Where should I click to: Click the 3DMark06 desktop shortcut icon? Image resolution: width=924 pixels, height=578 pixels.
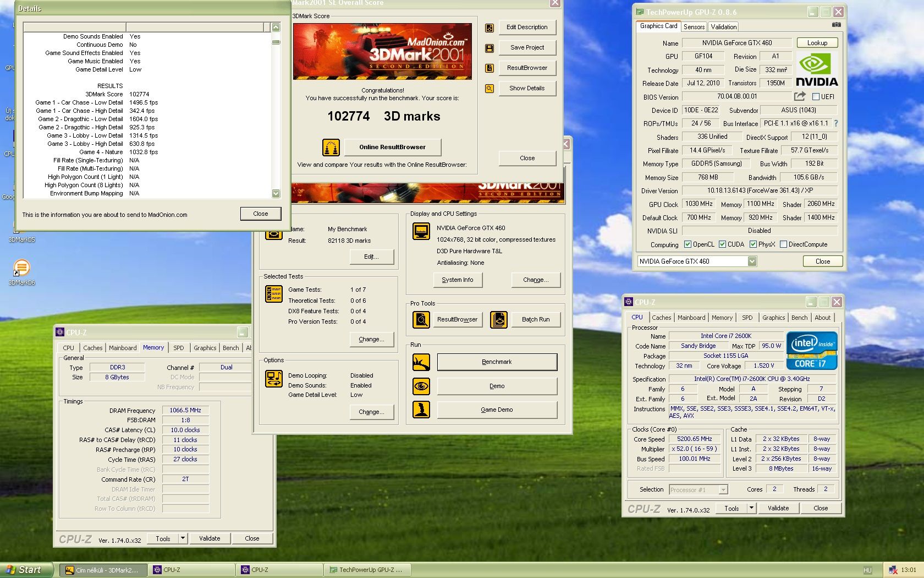coord(21,268)
